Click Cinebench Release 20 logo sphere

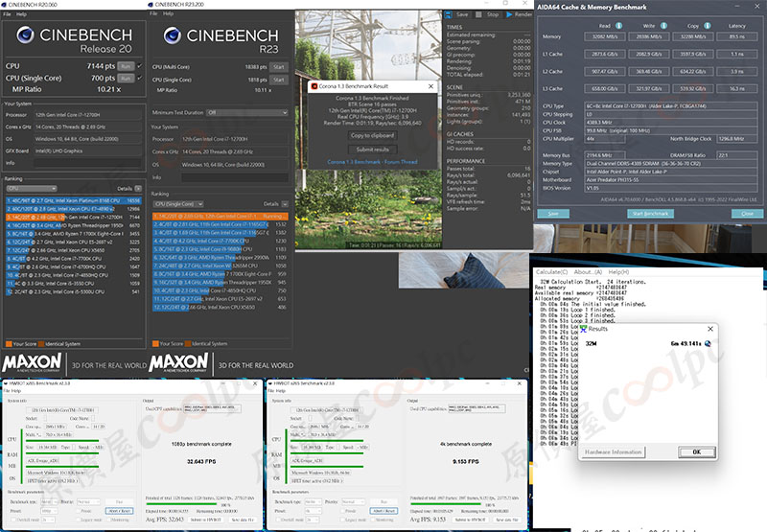coord(26,35)
